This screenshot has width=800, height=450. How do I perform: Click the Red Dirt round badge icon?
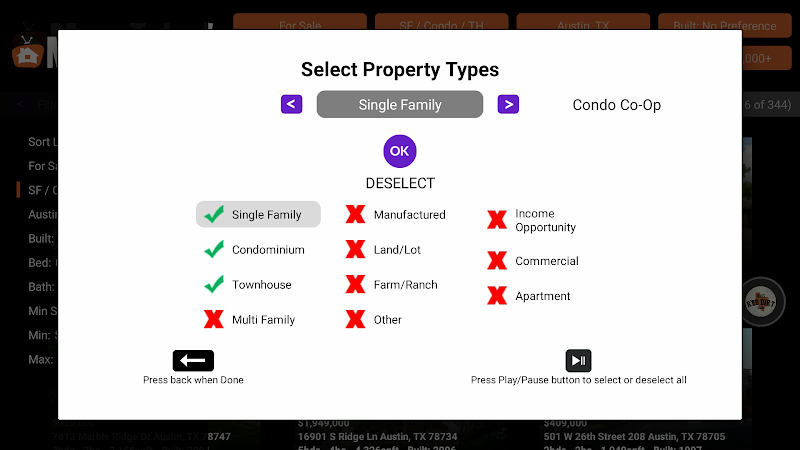761,302
